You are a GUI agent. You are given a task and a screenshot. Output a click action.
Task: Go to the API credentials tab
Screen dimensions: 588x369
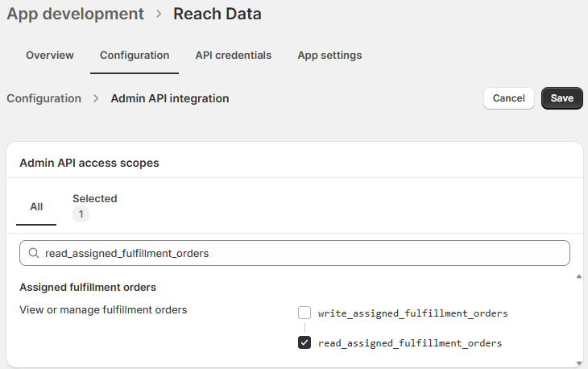(x=234, y=56)
